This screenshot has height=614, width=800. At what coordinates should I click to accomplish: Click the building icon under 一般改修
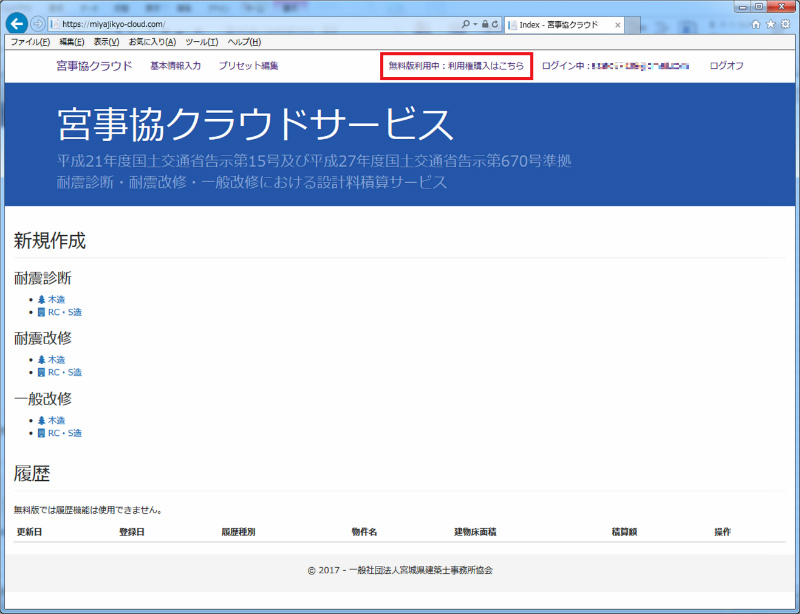(41, 433)
